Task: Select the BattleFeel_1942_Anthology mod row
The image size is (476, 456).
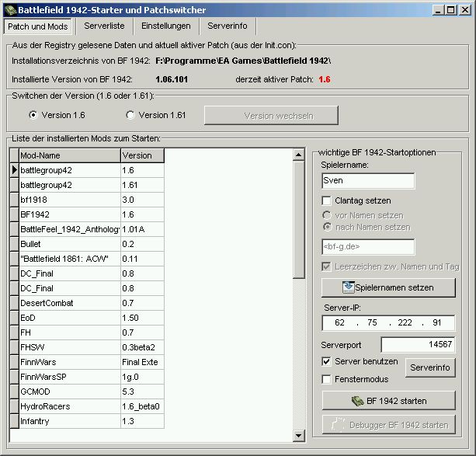Action: pyautogui.click(x=87, y=229)
